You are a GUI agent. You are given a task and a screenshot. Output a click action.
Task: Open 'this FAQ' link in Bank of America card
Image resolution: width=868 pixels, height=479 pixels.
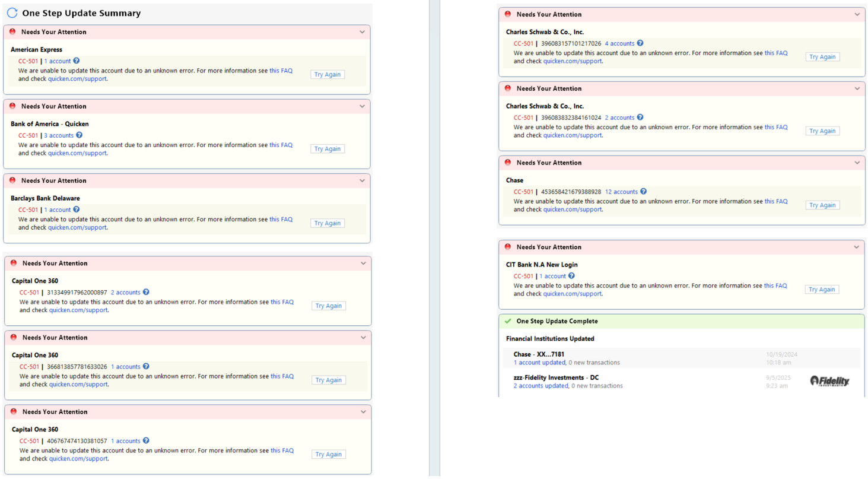pos(281,144)
